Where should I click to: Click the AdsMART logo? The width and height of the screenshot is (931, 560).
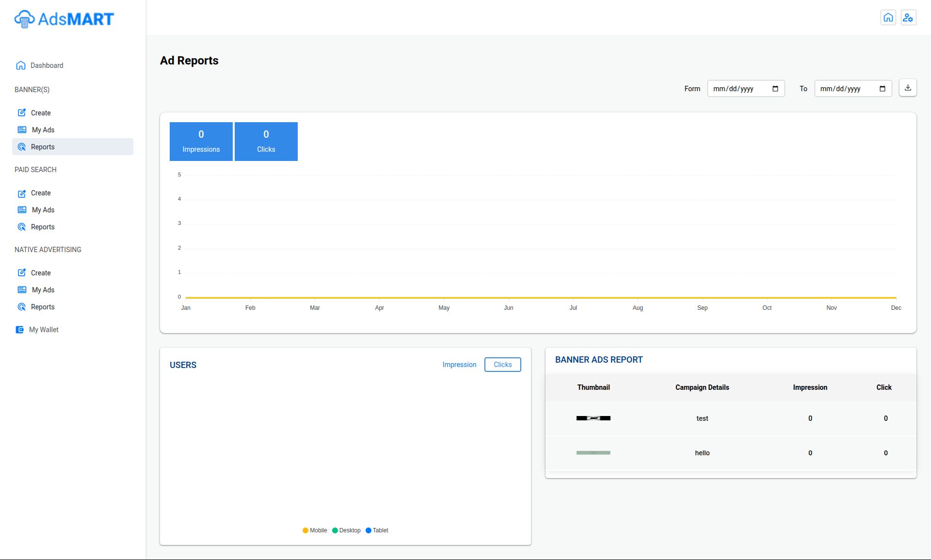coord(64,19)
